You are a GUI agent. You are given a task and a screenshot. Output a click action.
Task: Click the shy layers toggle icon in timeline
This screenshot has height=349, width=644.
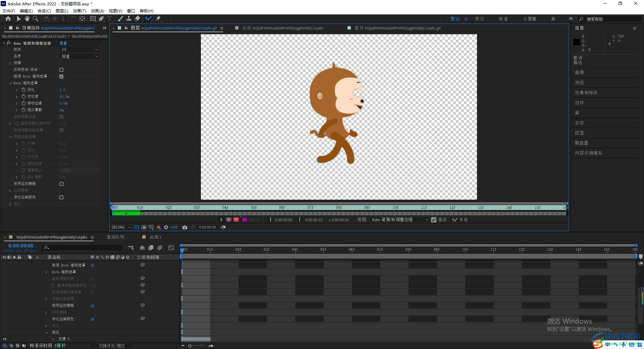click(142, 248)
